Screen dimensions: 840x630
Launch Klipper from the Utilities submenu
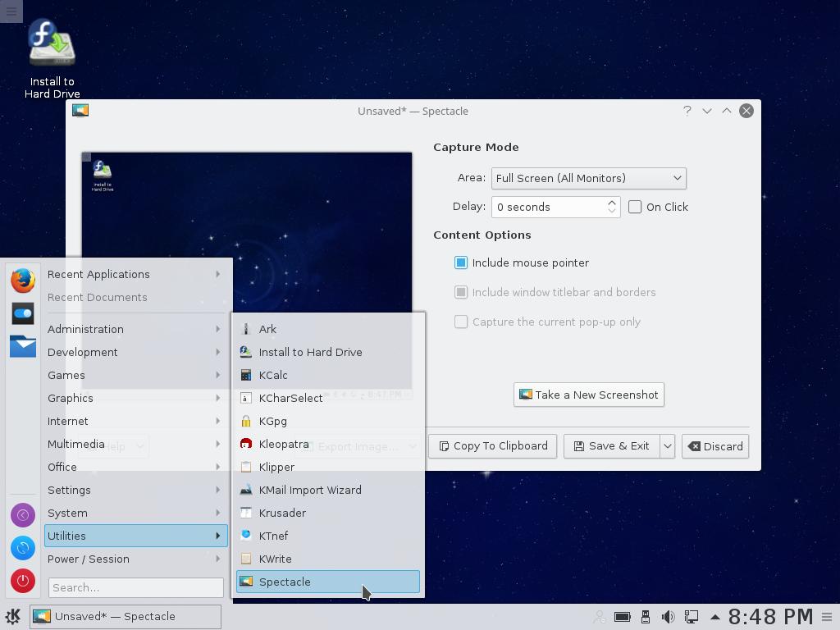pyautogui.click(x=328, y=467)
